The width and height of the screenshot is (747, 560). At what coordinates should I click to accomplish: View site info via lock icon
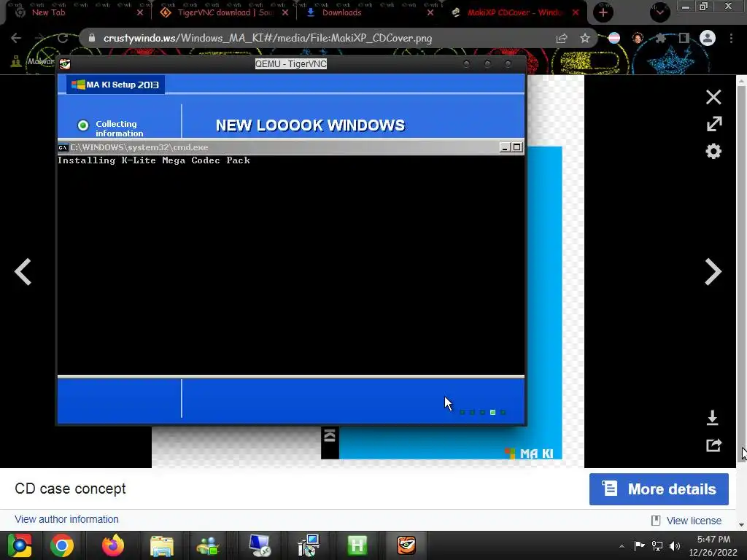tap(92, 38)
